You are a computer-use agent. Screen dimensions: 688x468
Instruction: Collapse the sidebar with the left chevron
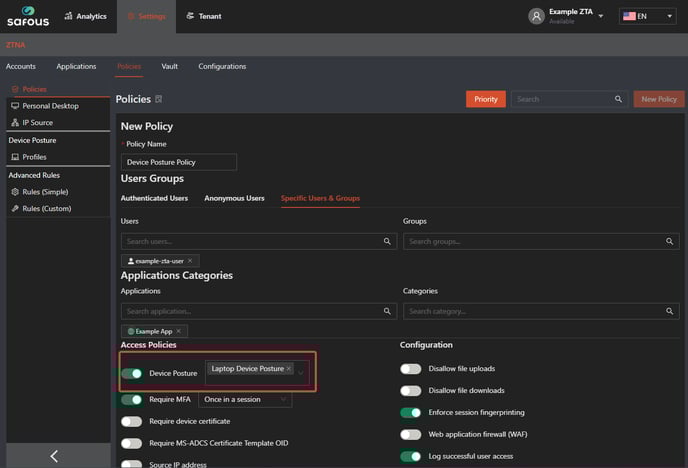[x=54, y=456]
